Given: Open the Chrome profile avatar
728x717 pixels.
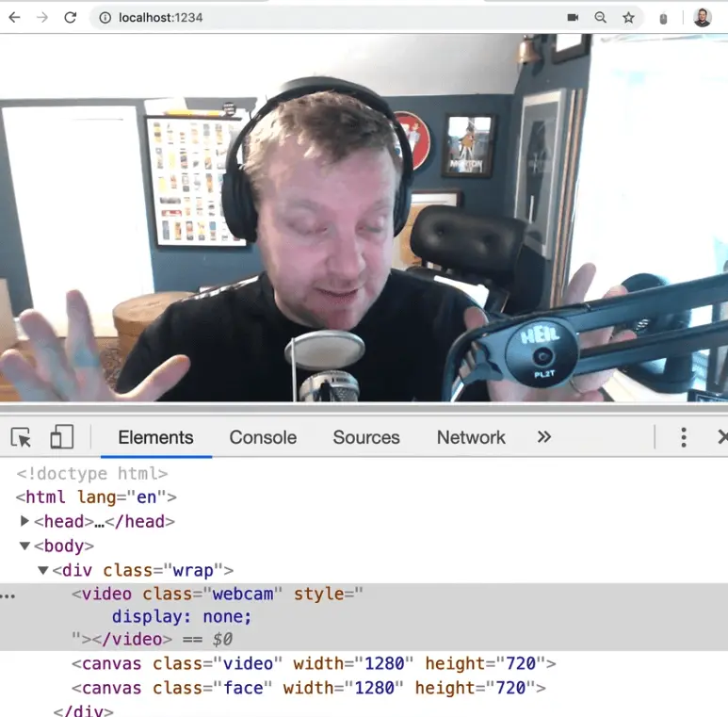Looking at the screenshot, I should pyautogui.click(x=703, y=18).
